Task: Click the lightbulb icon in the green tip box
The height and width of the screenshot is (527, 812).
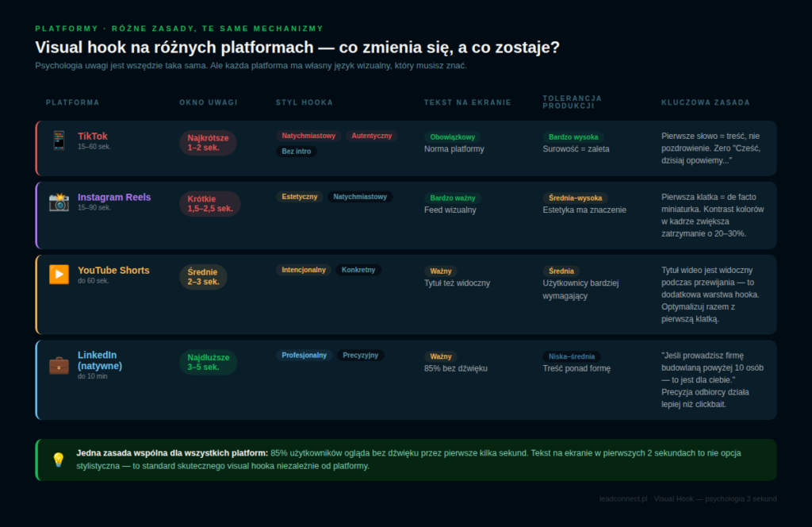Action: [x=59, y=460]
